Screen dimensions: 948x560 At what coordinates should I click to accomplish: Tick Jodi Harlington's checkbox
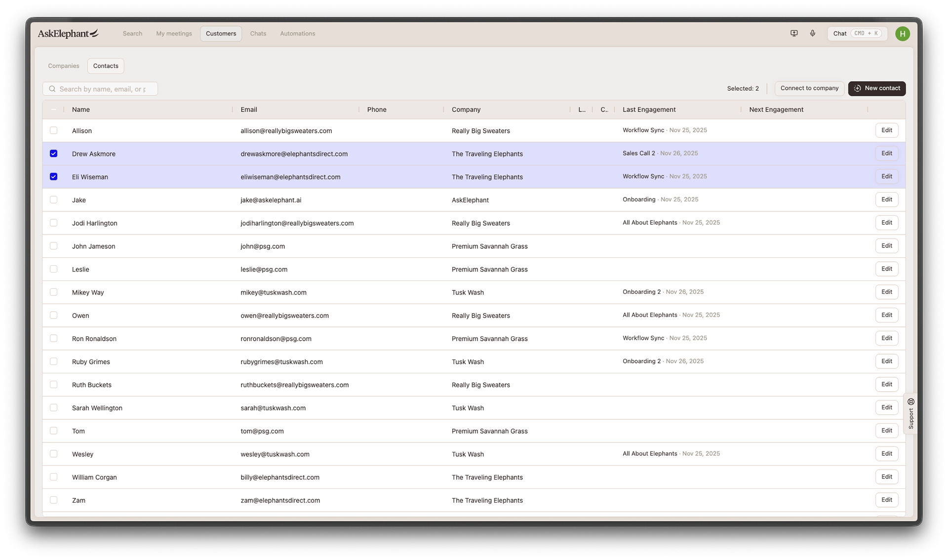53,223
